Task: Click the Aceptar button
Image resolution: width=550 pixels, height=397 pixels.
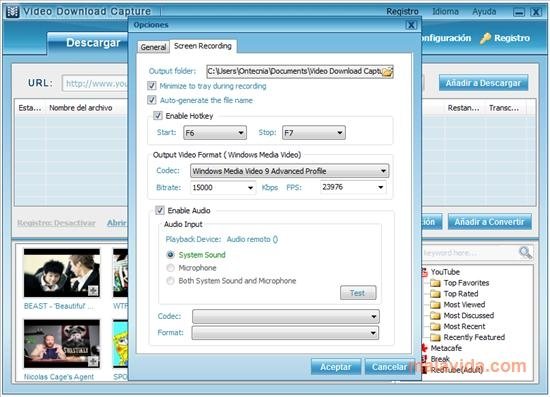Action: tap(336, 367)
